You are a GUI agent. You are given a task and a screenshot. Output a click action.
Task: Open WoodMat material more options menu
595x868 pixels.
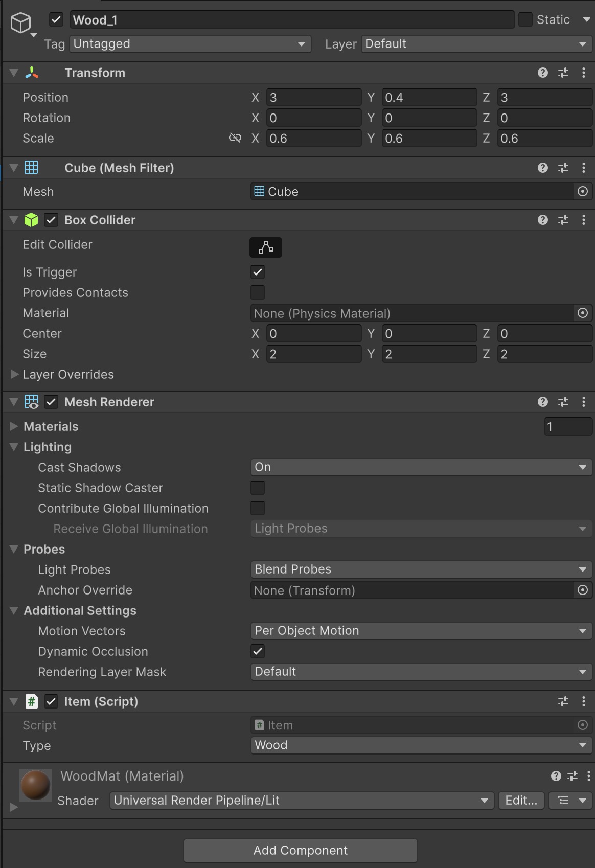588,776
